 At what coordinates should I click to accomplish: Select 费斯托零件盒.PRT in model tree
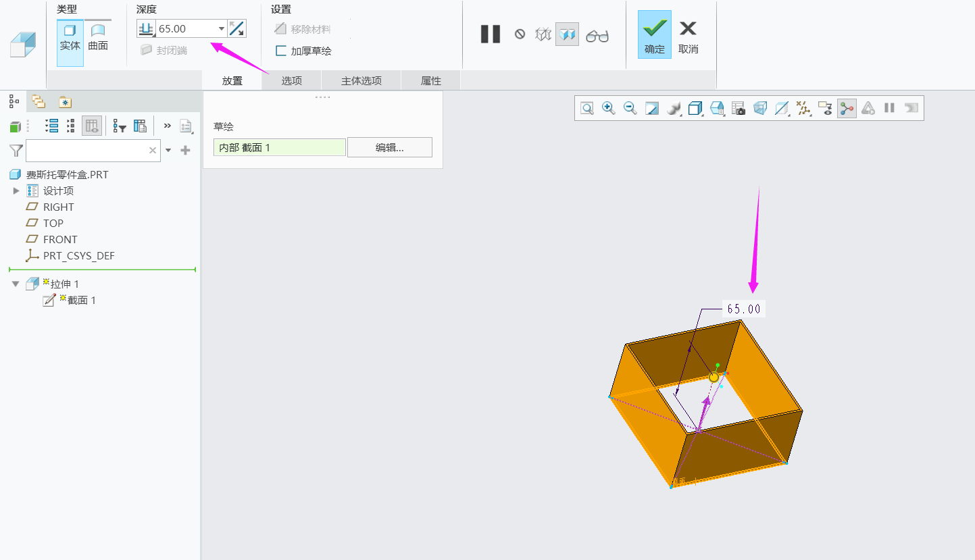coord(67,174)
